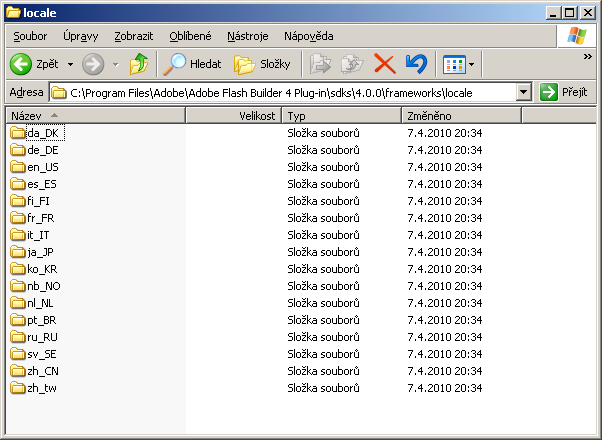This screenshot has width=602, height=440.
Task: Open the Views icon button
Action: click(x=454, y=65)
